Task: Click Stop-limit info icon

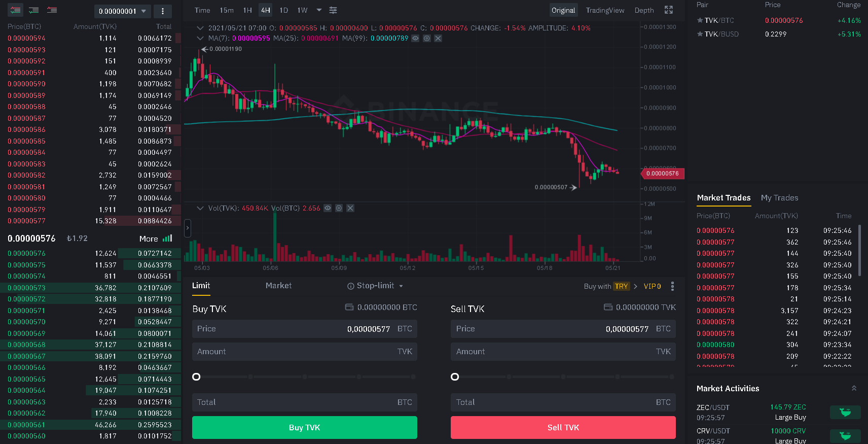Action: pos(350,286)
